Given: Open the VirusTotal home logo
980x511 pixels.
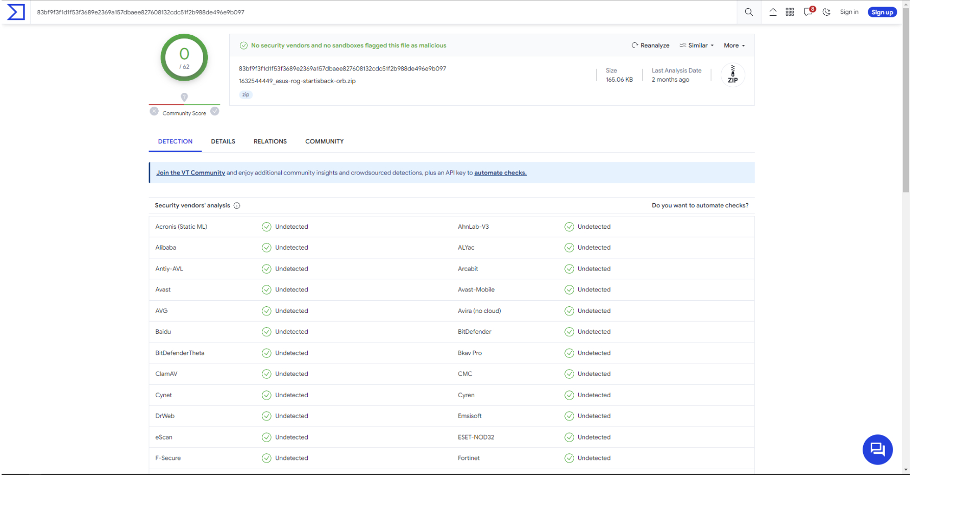Looking at the screenshot, I should coord(16,12).
